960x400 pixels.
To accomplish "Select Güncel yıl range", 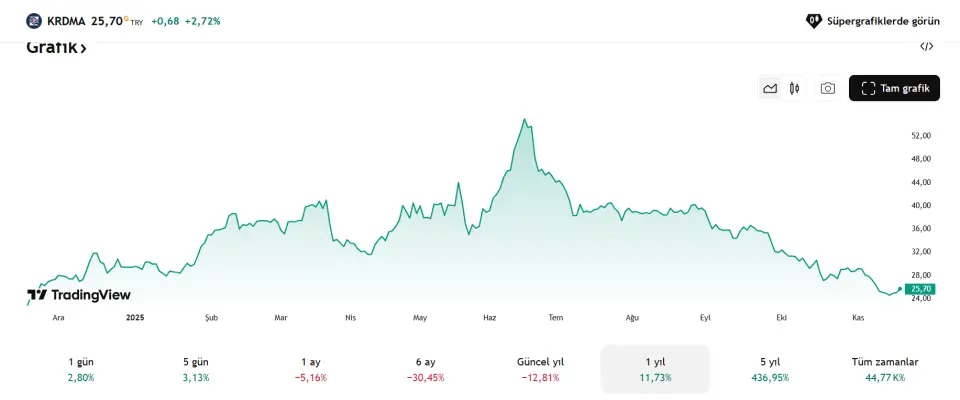I will 540,369.
